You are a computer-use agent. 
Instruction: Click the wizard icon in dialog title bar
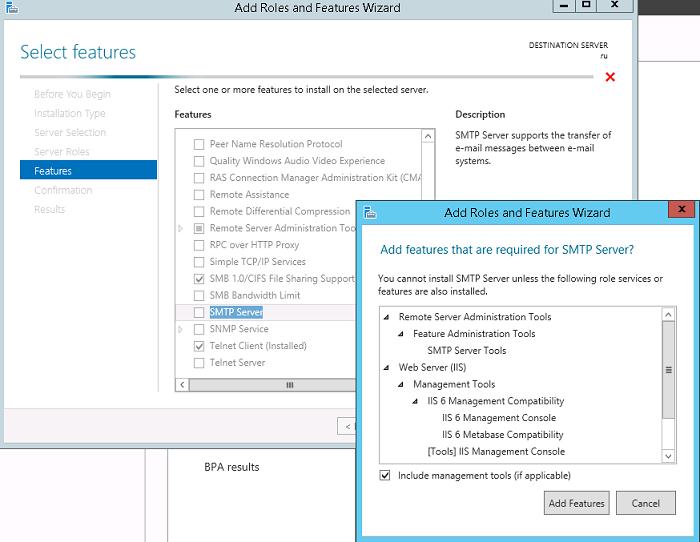click(x=371, y=212)
